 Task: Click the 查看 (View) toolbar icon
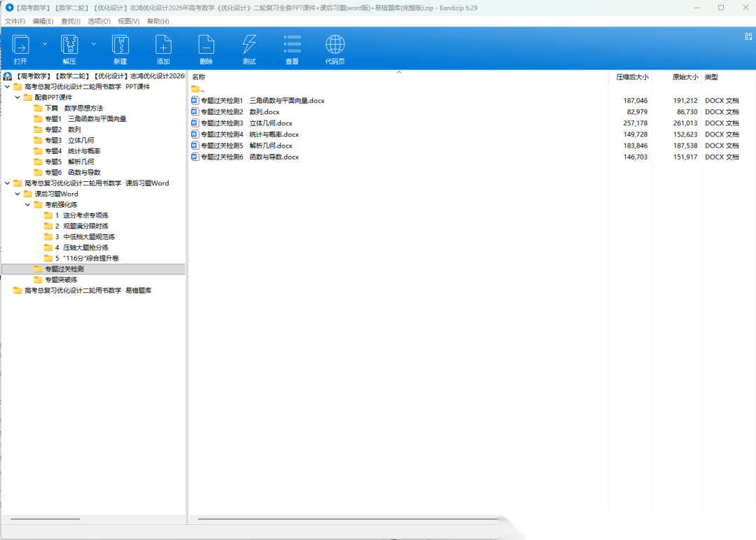point(292,46)
